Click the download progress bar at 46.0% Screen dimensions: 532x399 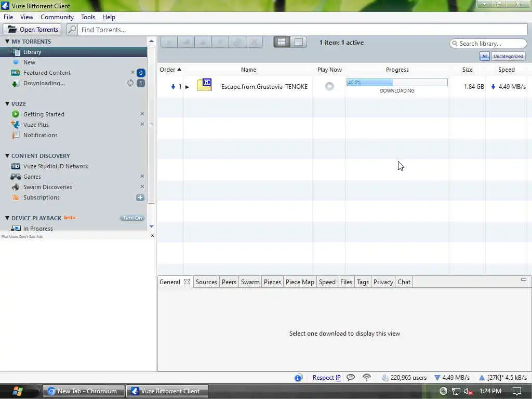tap(397, 82)
